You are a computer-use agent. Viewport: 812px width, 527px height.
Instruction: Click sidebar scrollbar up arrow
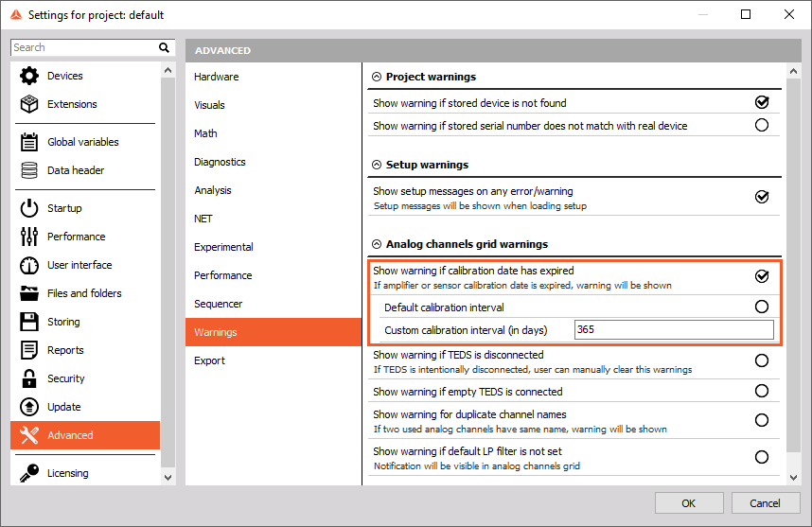click(x=168, y=70)
